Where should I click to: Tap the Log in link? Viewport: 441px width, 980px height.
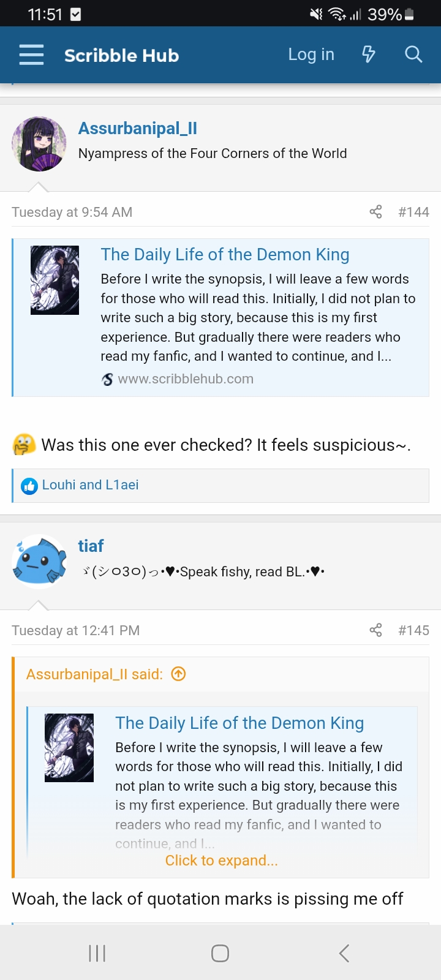311,55
